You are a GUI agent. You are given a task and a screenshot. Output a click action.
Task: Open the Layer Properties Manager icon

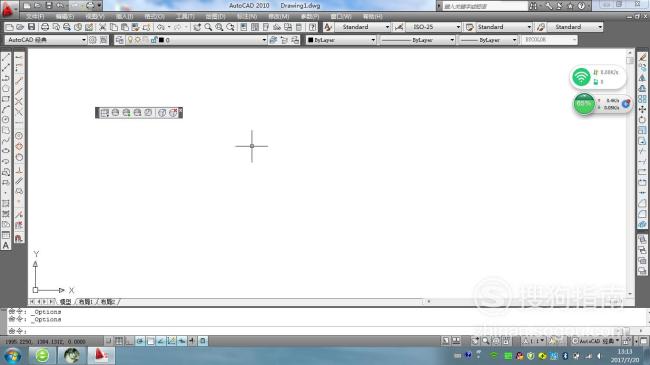click(119, 40)
